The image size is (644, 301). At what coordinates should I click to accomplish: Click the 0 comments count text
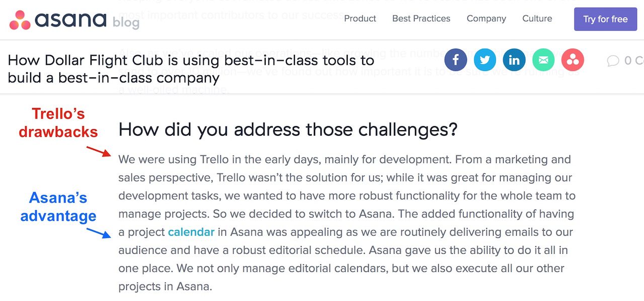click(634, 61)
